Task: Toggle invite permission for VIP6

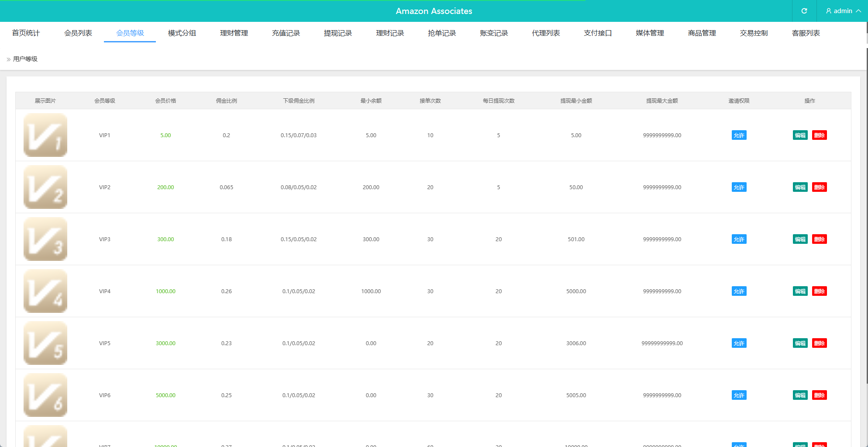Action: [x=739, y=395]
